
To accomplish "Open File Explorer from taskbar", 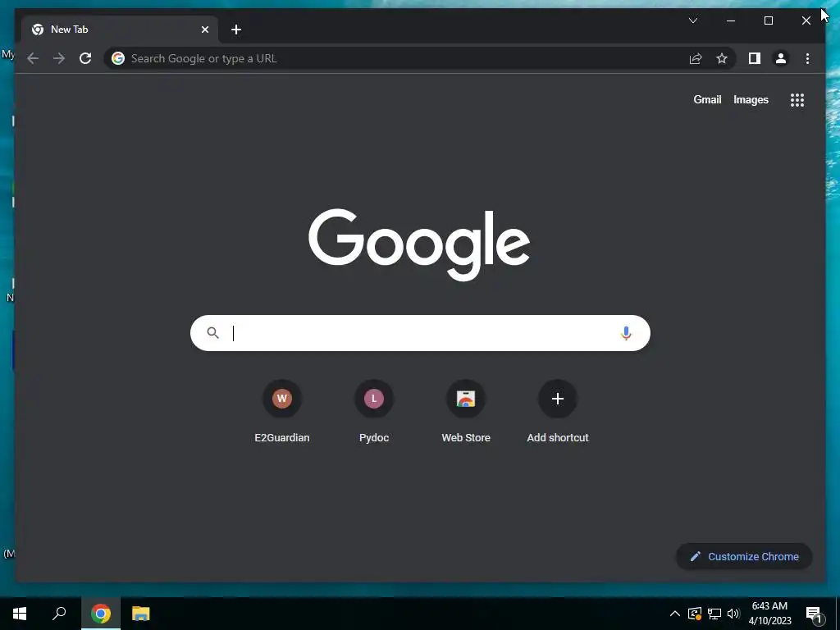I will [141, 614].
